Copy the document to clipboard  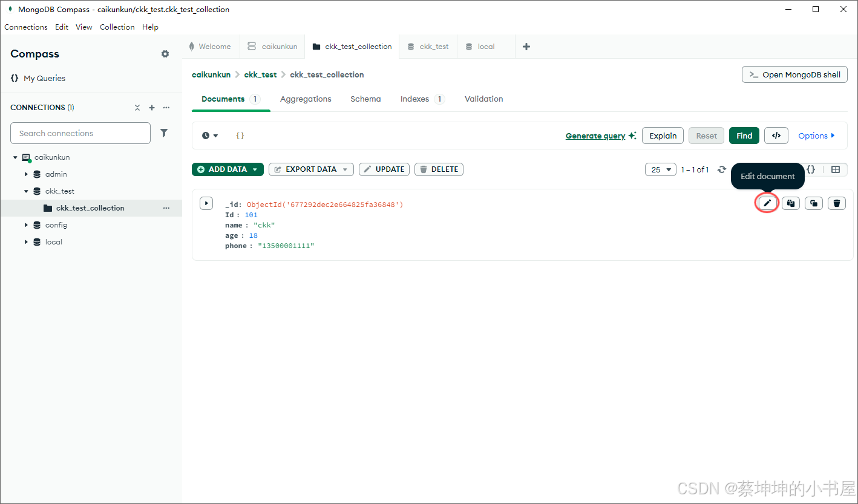pyautogui.click(x=790, y=203)
